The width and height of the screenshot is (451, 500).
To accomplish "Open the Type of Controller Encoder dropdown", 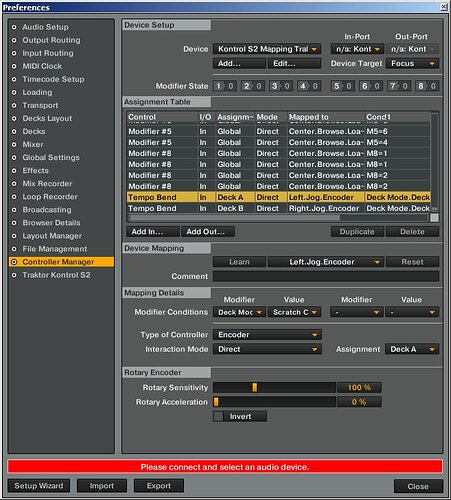I will 267,335.
